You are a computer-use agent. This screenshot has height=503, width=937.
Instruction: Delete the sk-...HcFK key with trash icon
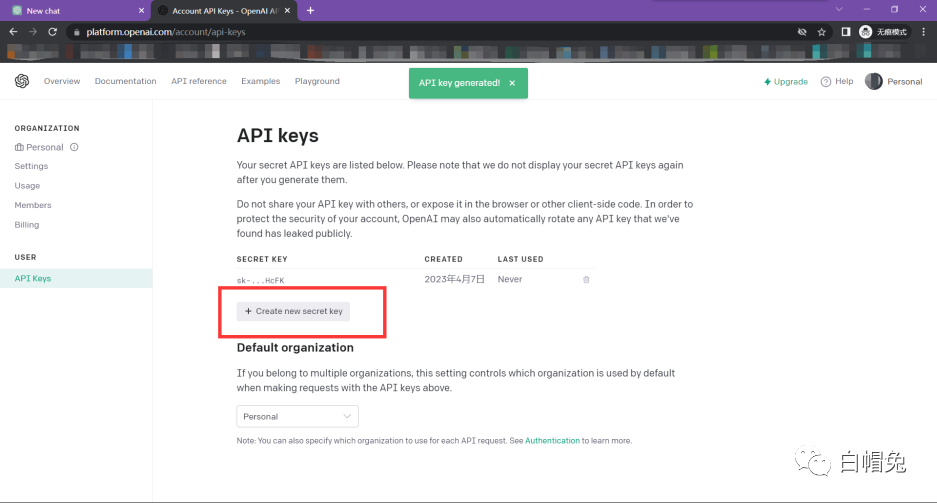click(586, 280)
